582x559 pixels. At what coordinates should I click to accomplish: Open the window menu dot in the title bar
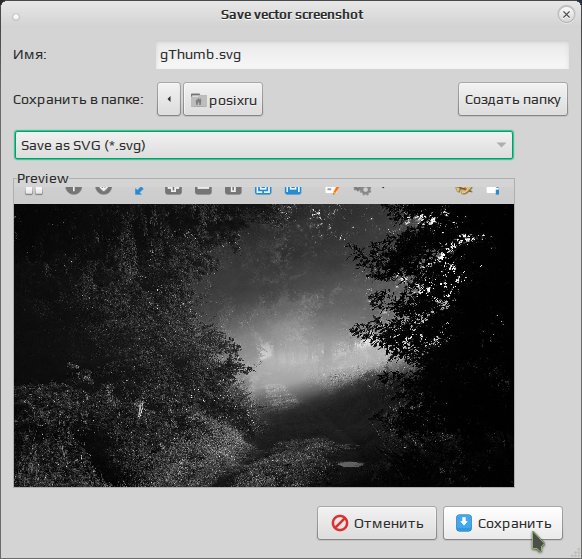coord(16,17)
